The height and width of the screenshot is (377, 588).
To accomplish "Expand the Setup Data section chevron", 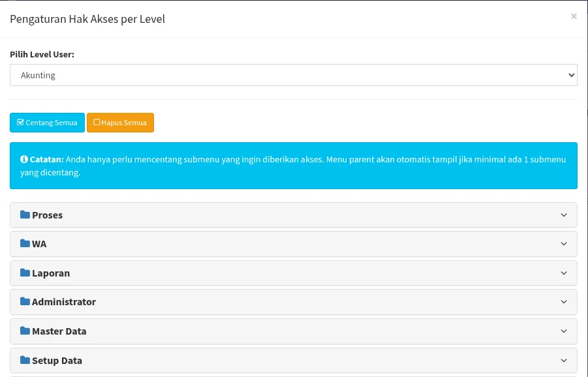I will click(564, 360).
